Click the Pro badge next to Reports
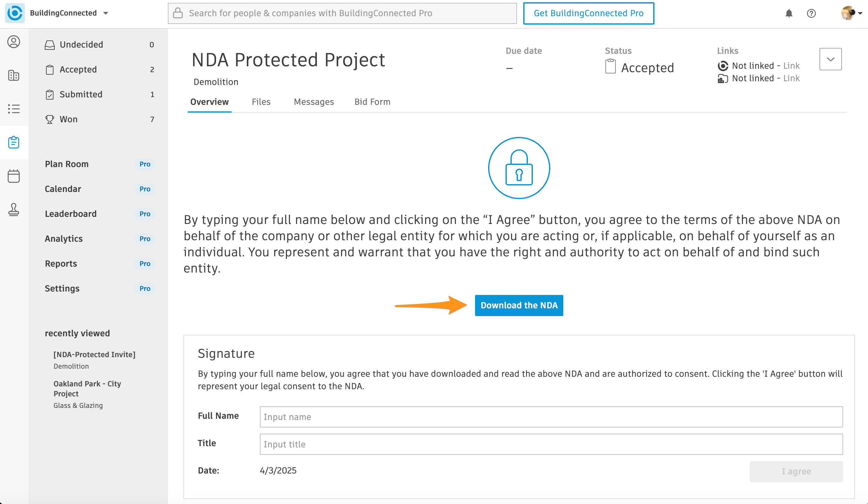This screenshot has width=868, height=504. click(x=145, y=264)
